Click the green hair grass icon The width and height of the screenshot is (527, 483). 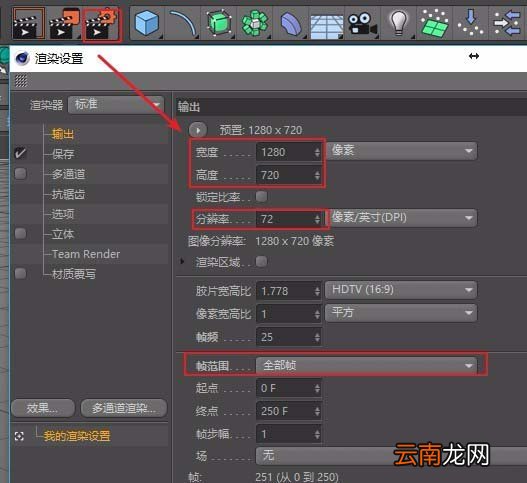coord(435,24)
